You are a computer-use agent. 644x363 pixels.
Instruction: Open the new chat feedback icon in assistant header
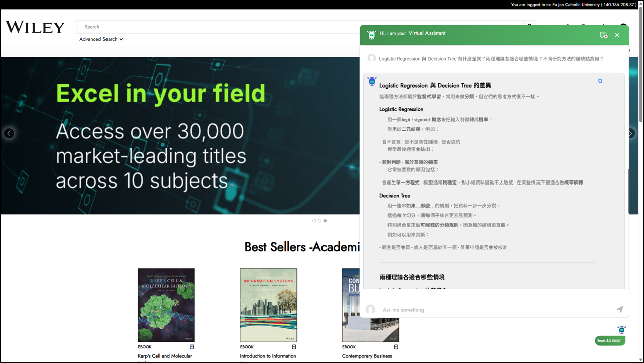point(603,35)
